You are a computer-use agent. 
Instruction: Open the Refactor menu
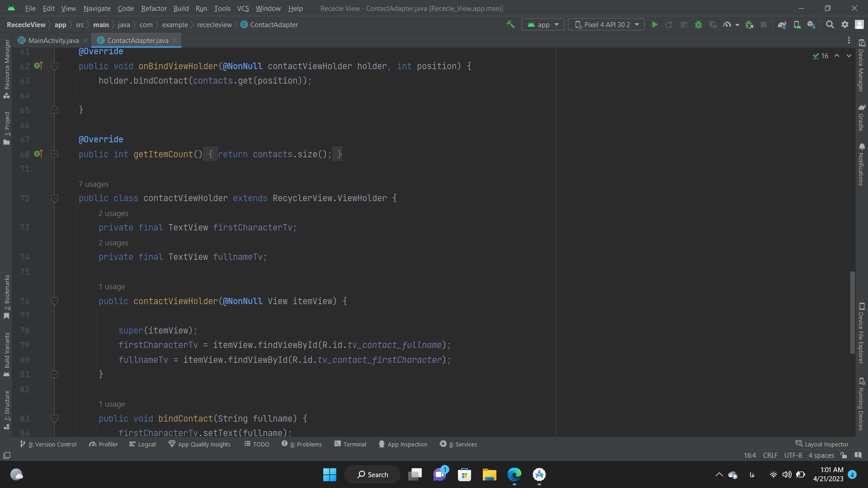tap(154, 8)
